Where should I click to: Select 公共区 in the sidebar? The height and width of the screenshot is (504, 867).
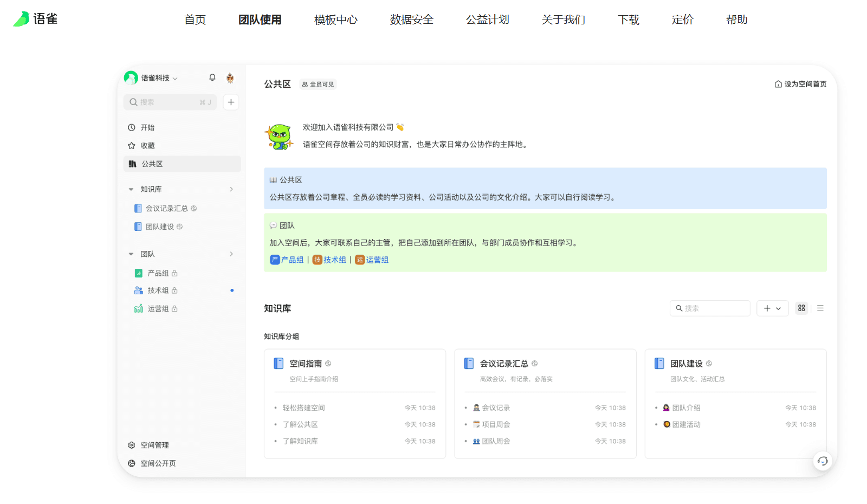182,164
